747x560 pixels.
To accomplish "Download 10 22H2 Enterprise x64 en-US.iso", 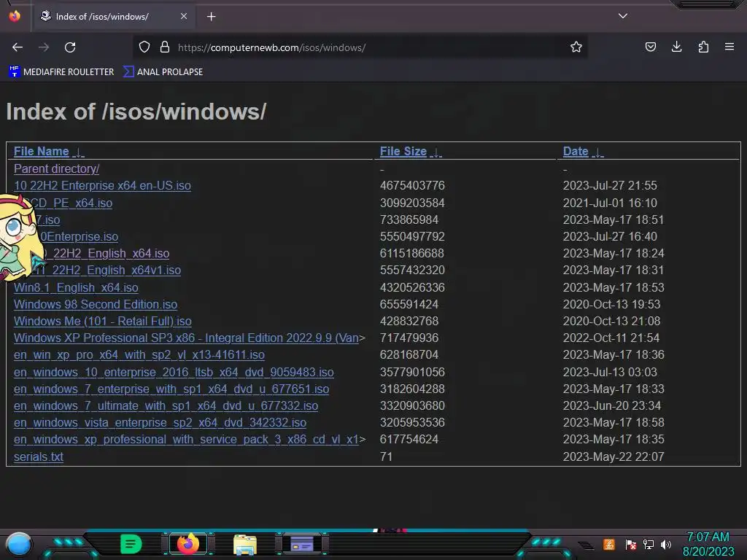I will click(x=102, y=185).
